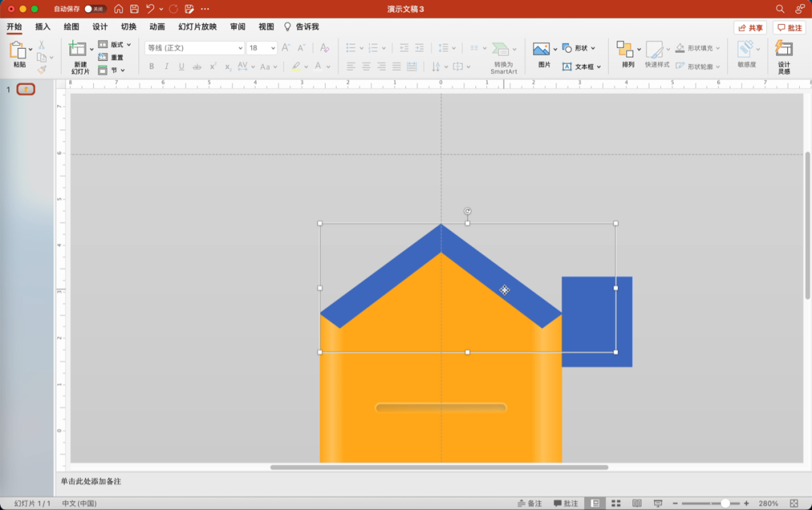Click the Cut scissors icon
Image resolution: width=812 pixels, height=510 pixels.
click(41, 45)
